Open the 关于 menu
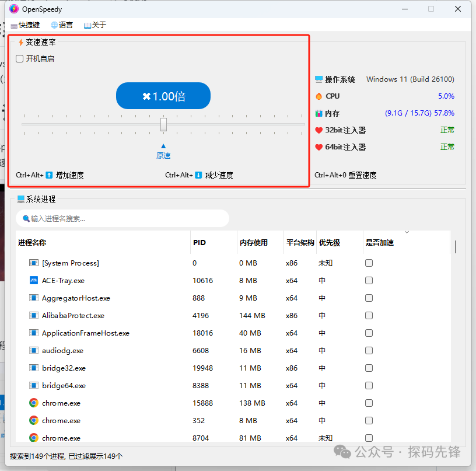 coord(95,25)
